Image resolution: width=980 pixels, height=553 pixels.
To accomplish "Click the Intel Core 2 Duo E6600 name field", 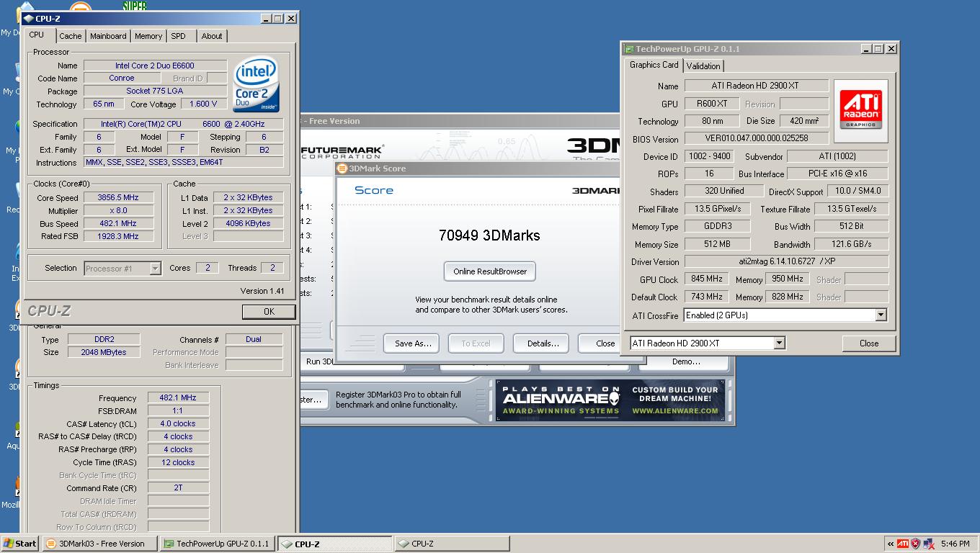I will (155, 66).
